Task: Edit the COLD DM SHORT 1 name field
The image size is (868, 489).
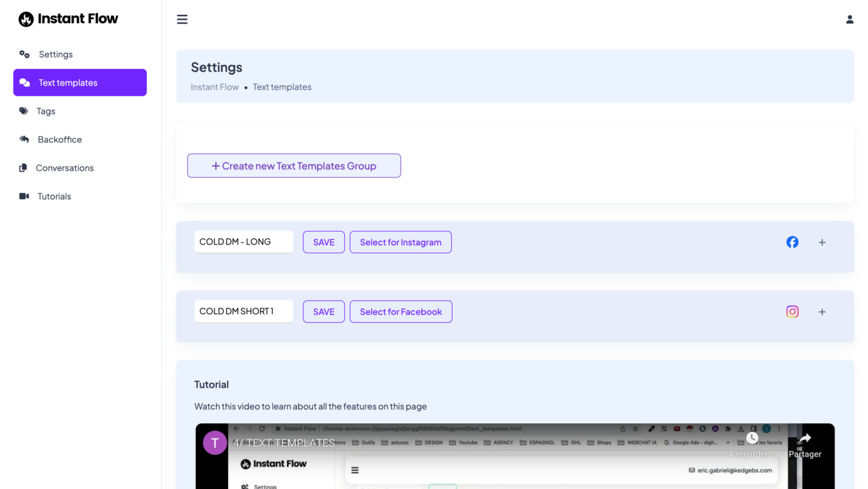Action: pos(244,312)
